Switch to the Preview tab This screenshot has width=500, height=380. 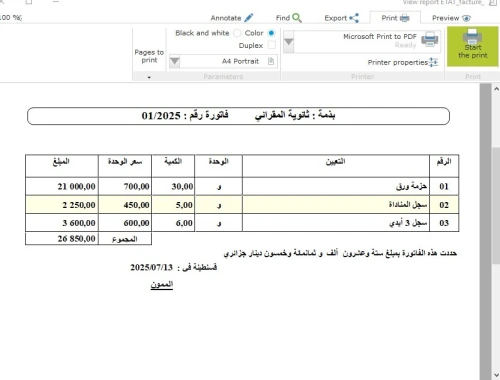(x=451, y=18)
